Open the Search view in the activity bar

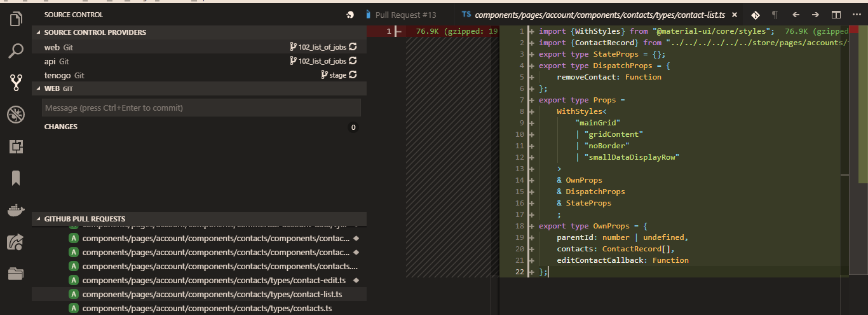(x=16, y=50)
